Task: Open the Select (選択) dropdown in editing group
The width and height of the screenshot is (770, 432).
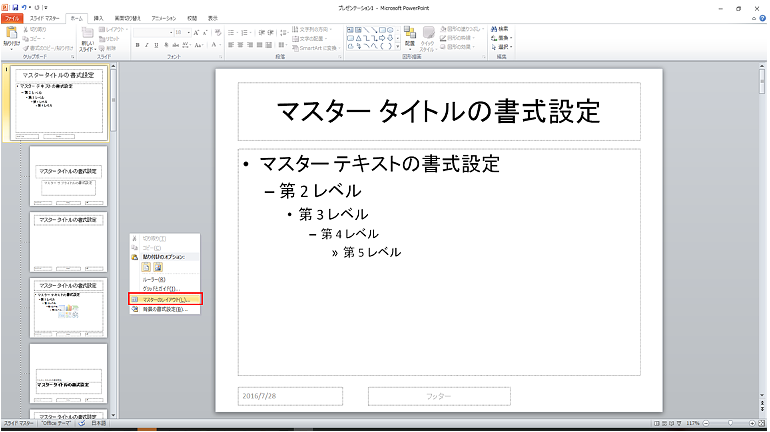Action: pyautogui.click(x=501, y=46)
